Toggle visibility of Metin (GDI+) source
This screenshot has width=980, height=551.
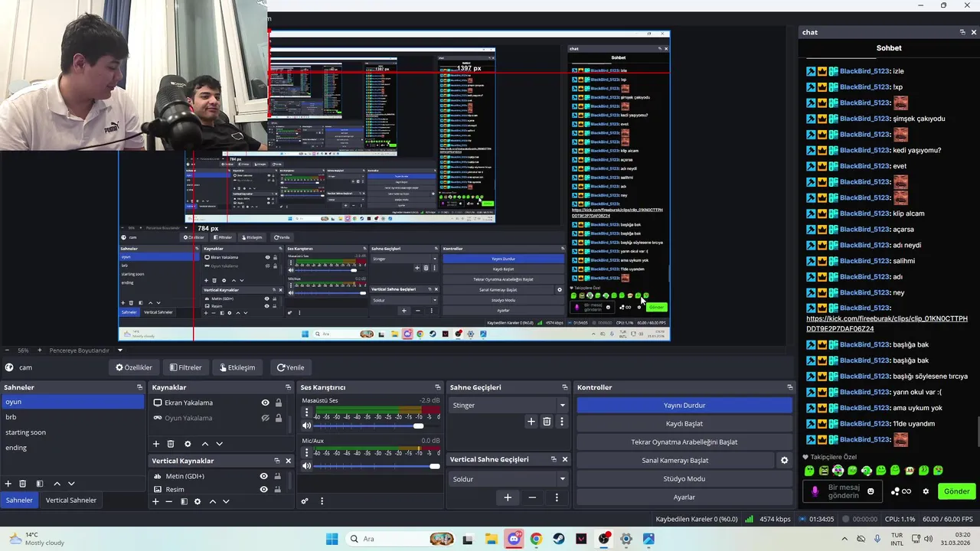263,476
